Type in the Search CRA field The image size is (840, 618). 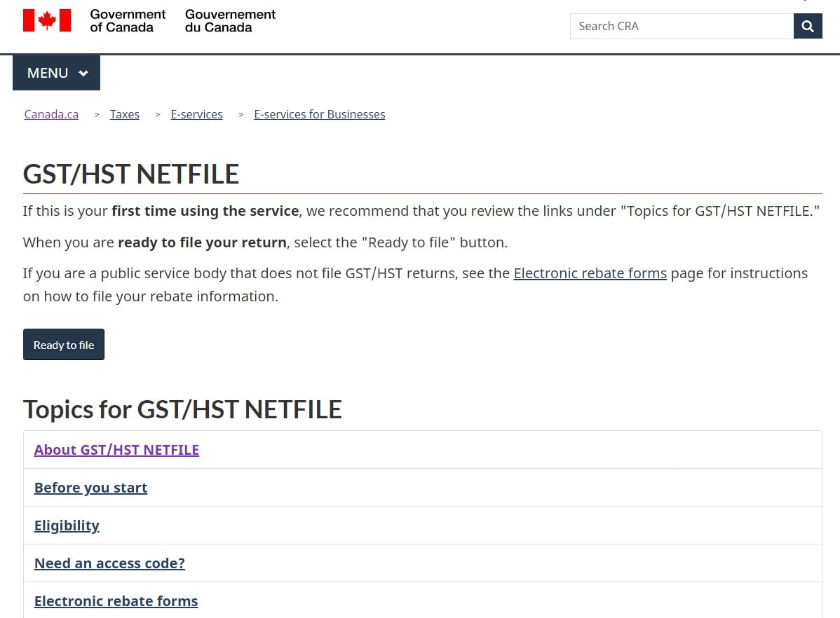[x=681, y=27]
